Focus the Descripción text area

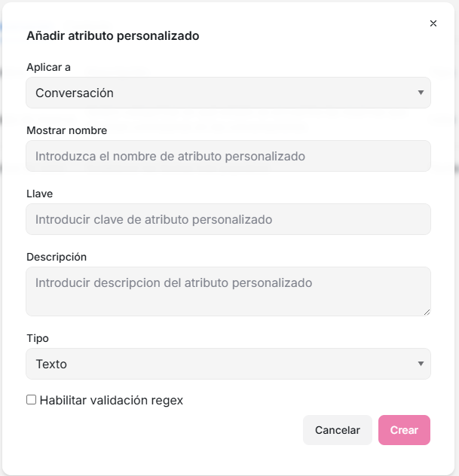[228, 291]
